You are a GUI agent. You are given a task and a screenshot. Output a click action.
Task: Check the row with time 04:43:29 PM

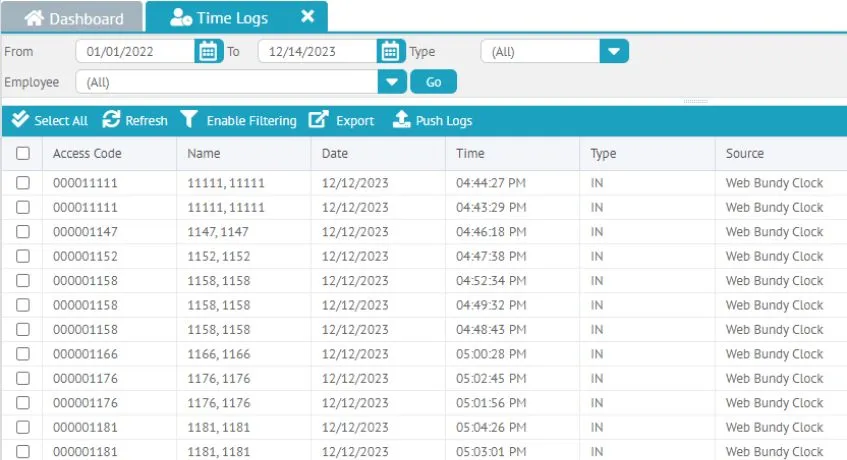tap(23, 207)
